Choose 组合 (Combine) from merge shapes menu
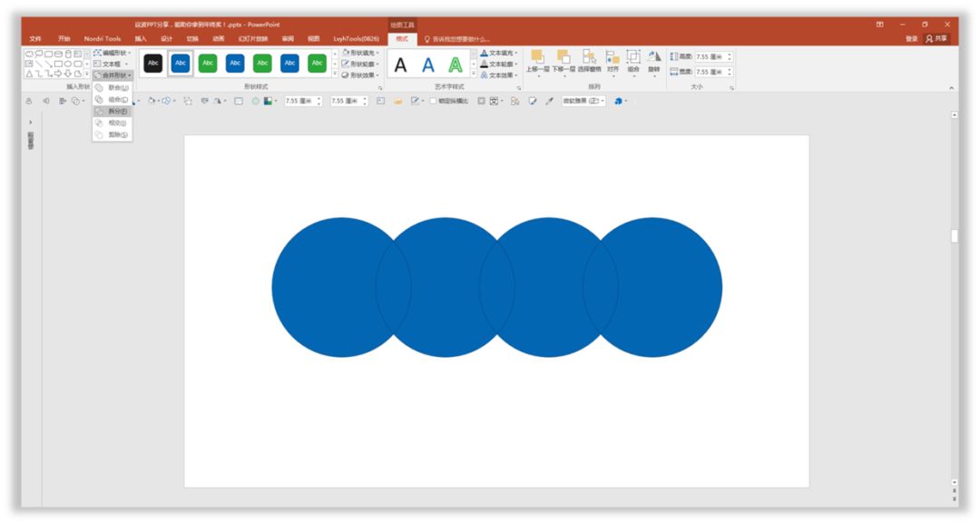 point(113,100)
